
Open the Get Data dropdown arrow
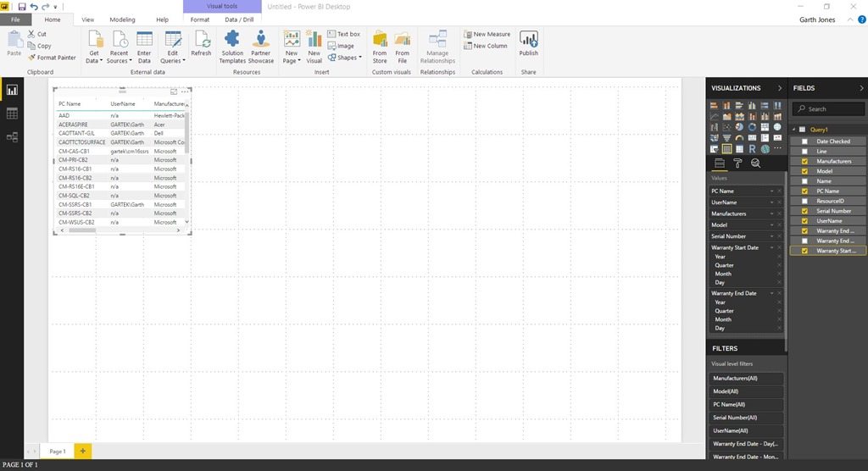tap(101, 61)
